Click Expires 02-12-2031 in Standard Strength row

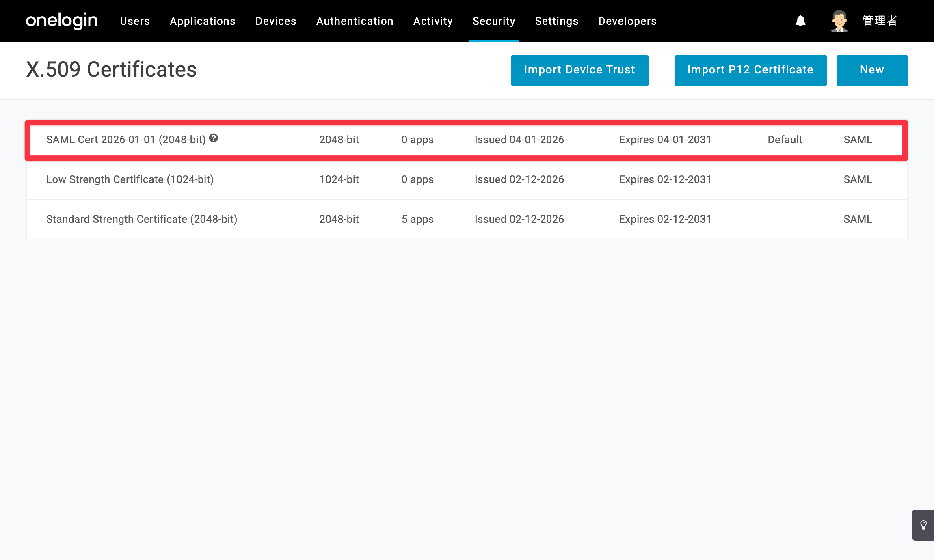pyautogui.click(x=665, y=219)
